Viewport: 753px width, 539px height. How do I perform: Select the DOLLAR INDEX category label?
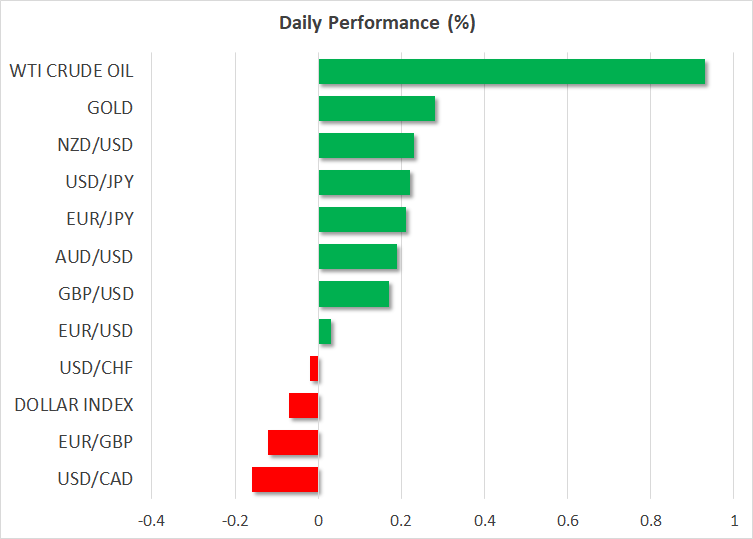74,405
